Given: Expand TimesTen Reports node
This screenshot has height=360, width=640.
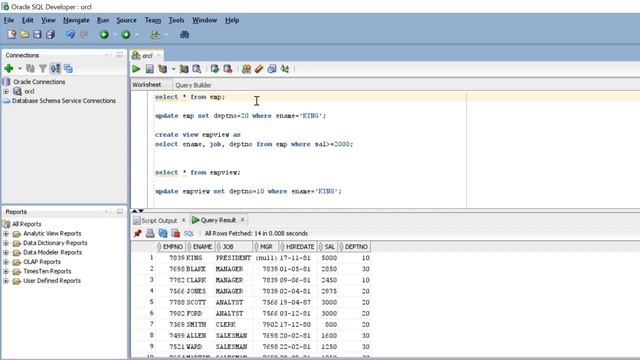Looking at the screenshot, I should (6, 271).
